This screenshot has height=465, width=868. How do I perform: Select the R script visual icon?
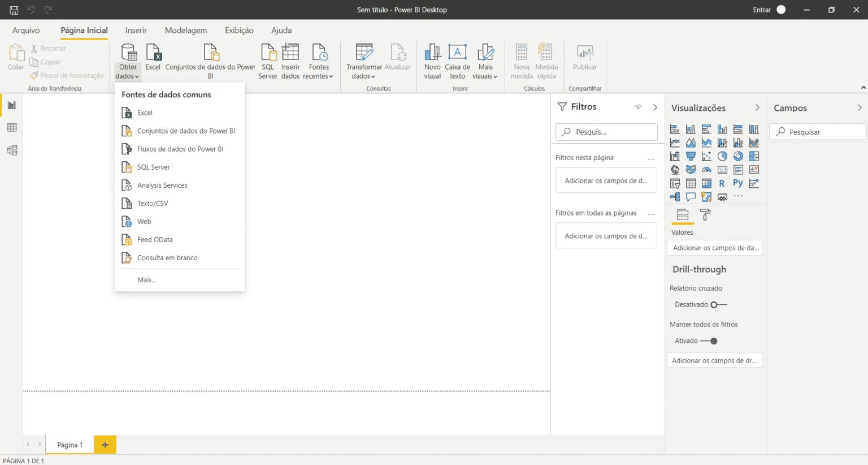click(x=722, y=183)
